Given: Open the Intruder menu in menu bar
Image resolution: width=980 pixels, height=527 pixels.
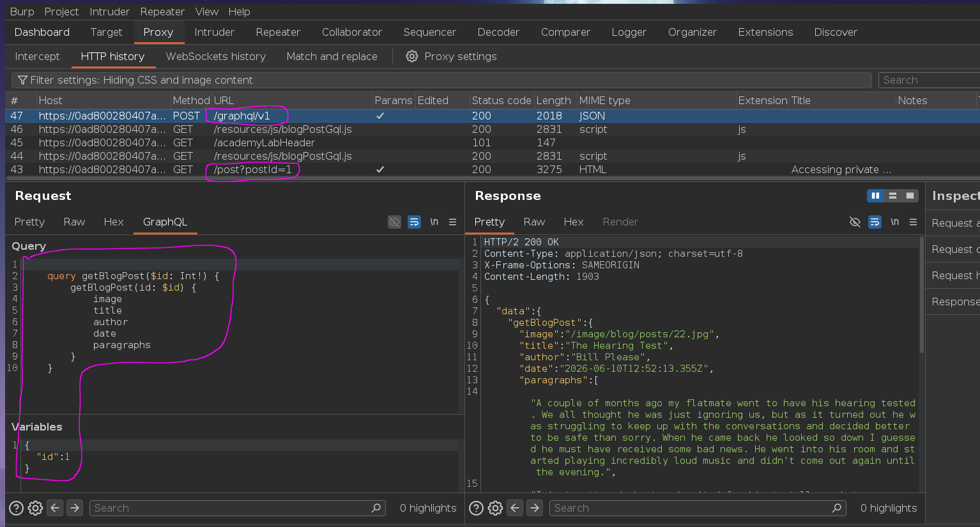Looking at the screenshot, I should [109, 11].
